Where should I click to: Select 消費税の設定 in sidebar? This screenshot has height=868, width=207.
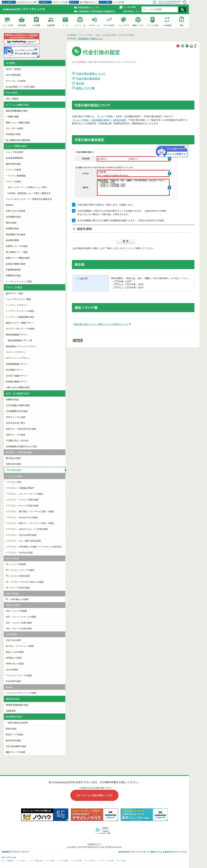34,400
